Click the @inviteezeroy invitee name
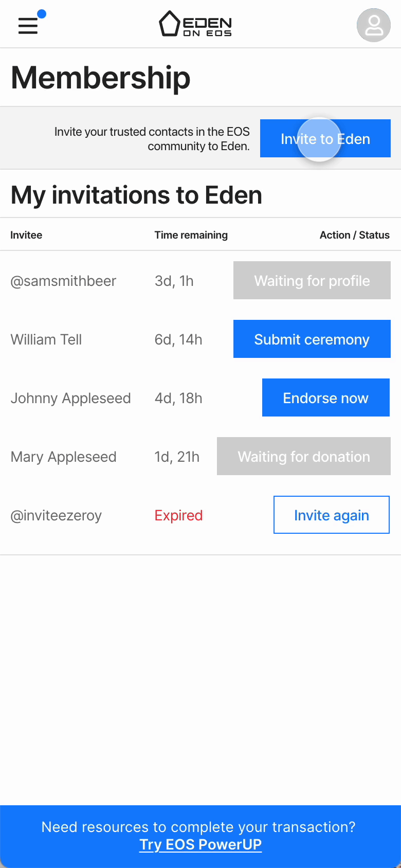 56,515
